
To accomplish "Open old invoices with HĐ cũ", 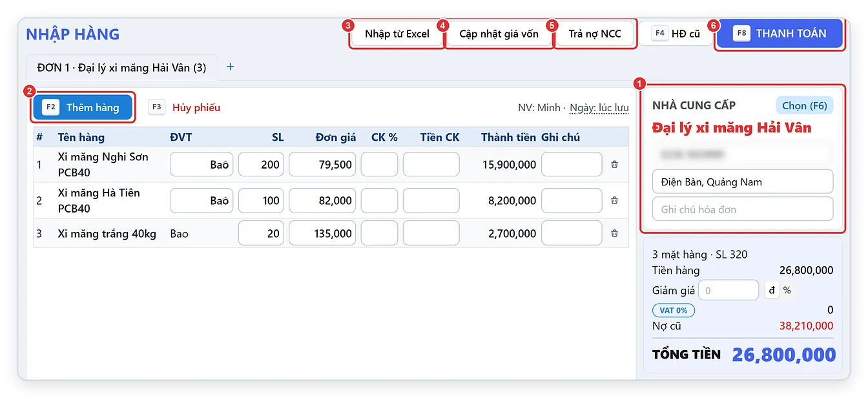I will (x=676, y=34).
